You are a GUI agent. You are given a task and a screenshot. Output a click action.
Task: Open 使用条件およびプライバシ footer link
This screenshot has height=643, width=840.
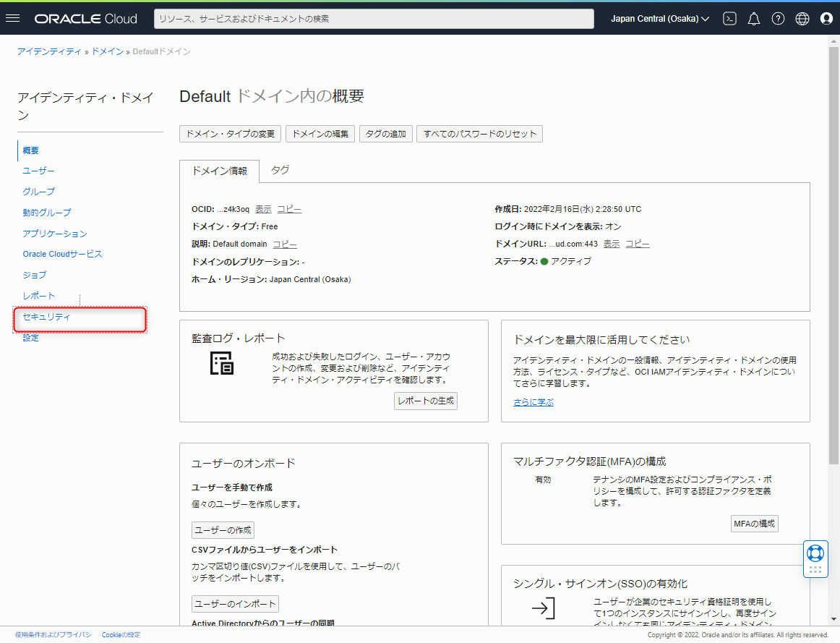[x=53, y=635]
